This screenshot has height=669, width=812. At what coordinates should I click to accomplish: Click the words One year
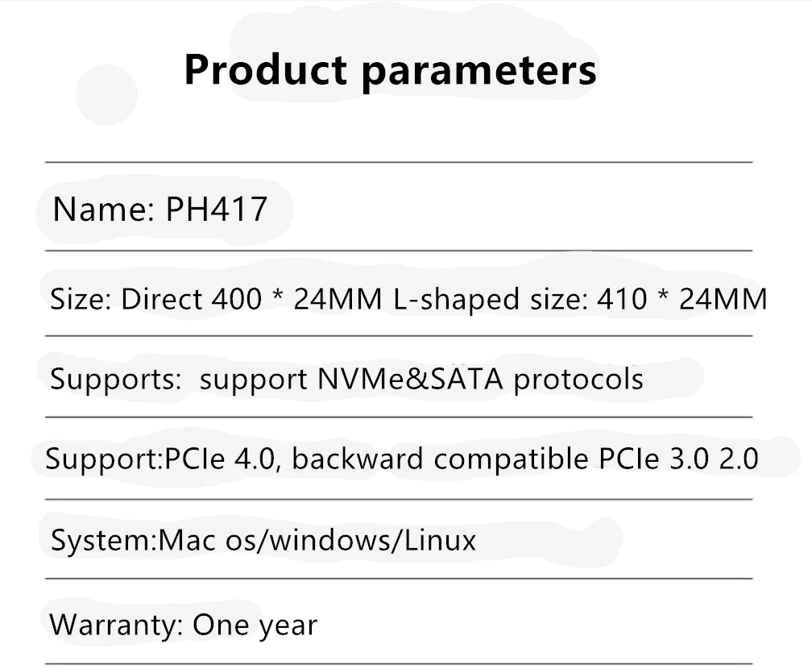tap(255, 625)
